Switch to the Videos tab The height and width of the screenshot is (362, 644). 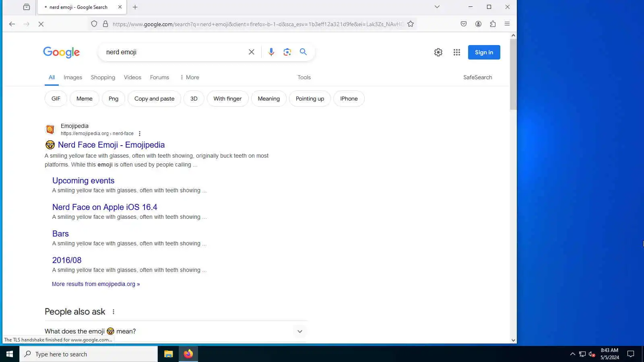[132, 77]
